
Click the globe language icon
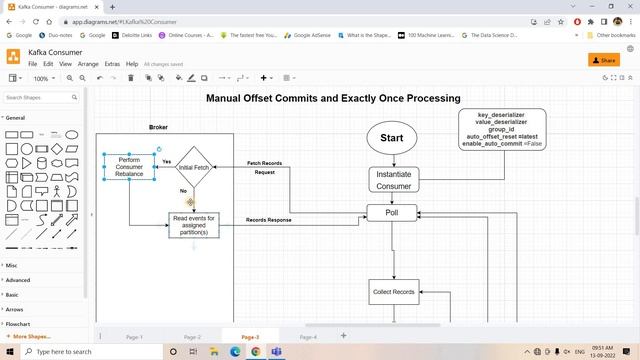pos(630,49)
